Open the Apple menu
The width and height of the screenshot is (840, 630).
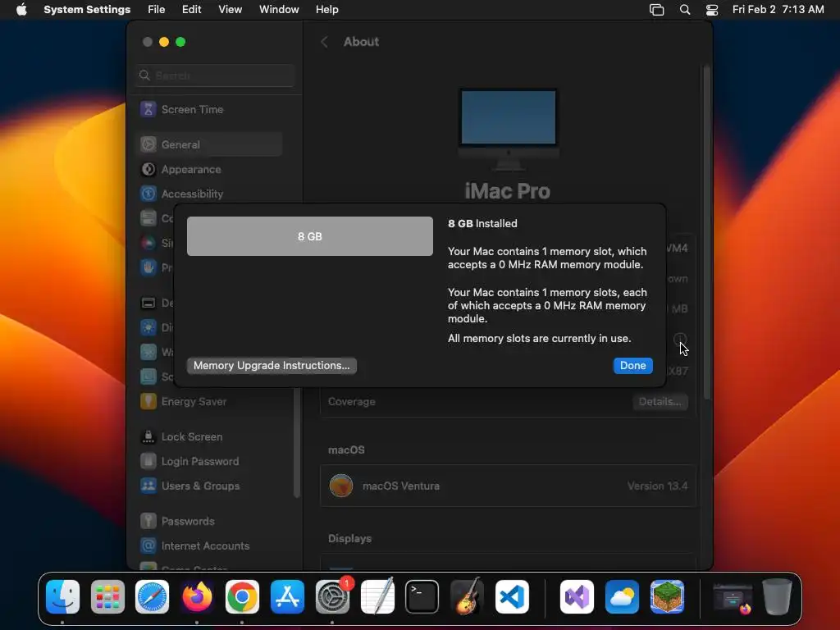point(21,9)
